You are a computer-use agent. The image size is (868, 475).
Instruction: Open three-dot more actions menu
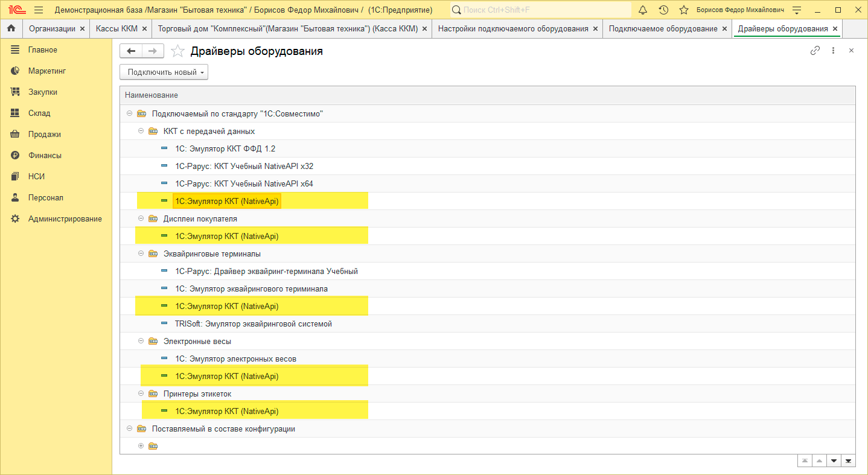[x=833, y=51]
